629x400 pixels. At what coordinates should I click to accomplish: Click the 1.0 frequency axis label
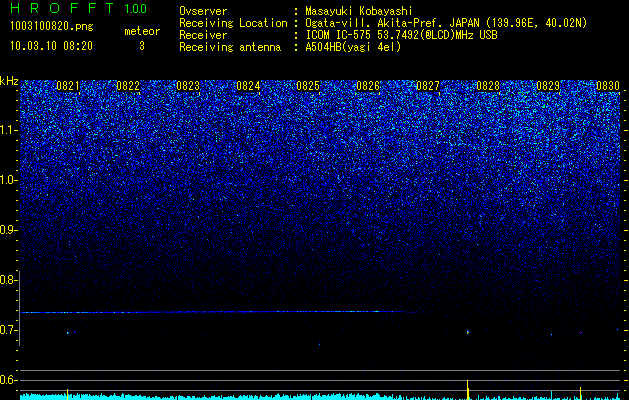(x=9, y=180)
